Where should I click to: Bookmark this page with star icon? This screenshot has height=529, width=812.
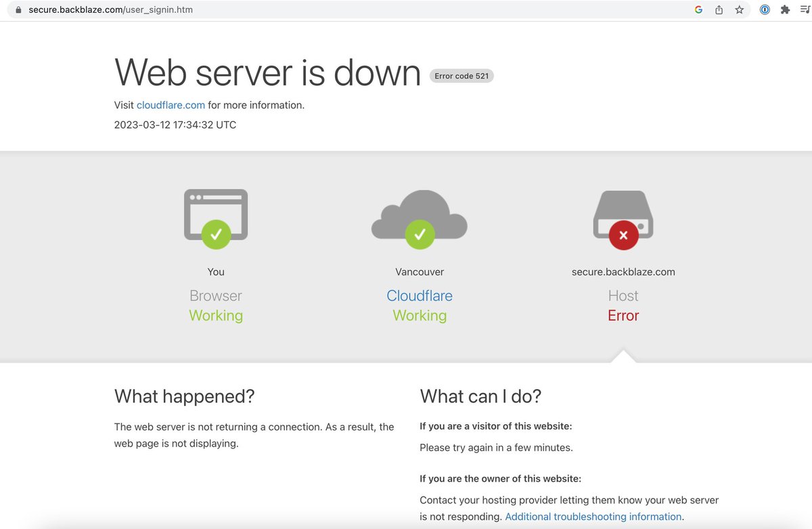tap(740, 10)
